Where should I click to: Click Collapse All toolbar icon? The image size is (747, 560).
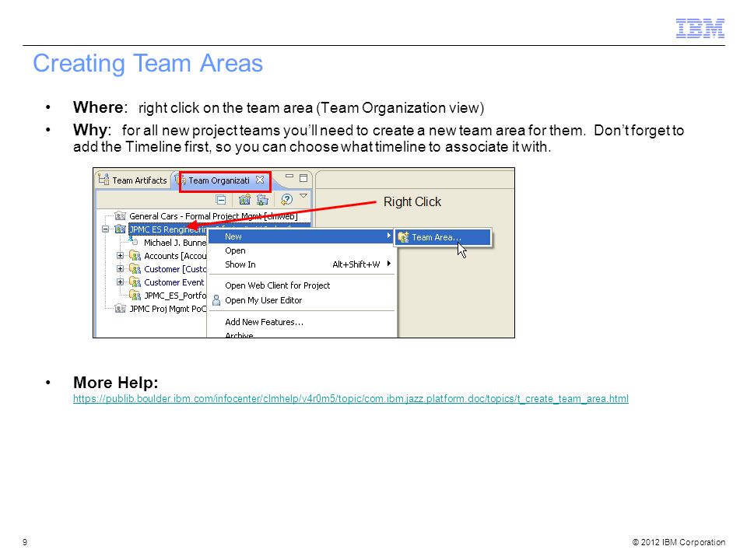tap(220, 200)
